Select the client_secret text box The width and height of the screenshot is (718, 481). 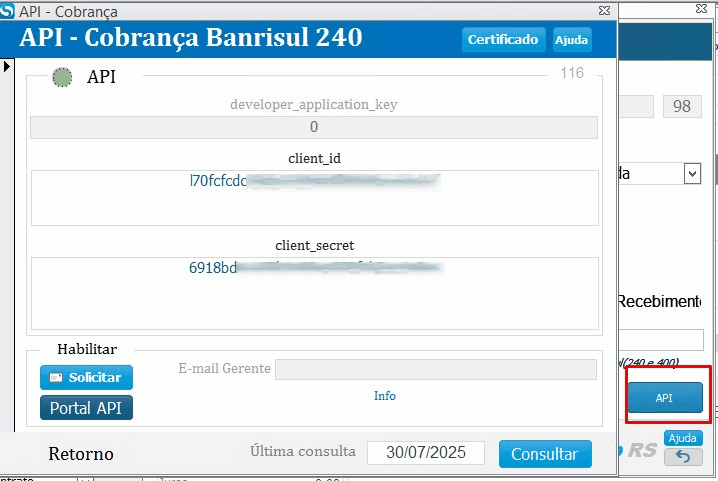[x=314, y=293]
